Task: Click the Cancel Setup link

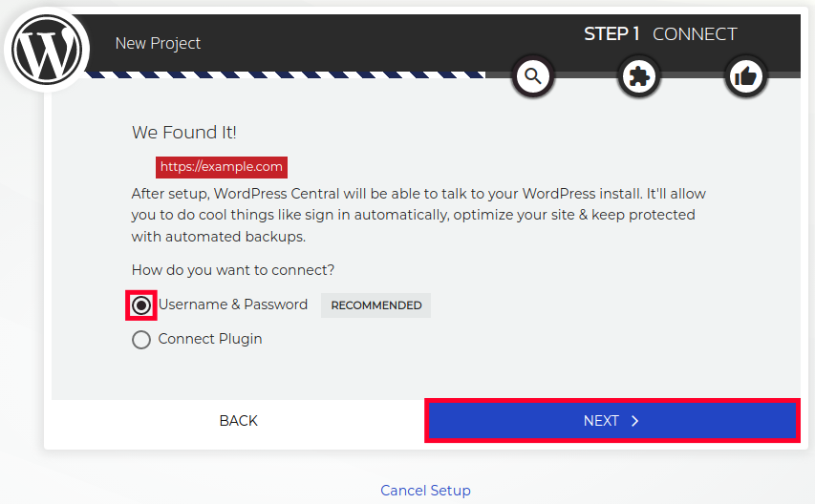Action: [425, 491]
